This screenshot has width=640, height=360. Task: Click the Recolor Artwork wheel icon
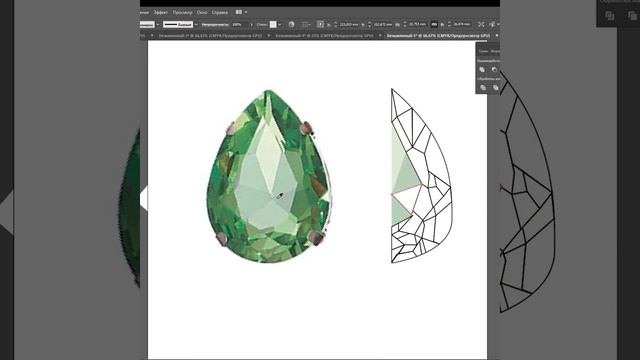(x=291, y=24)
